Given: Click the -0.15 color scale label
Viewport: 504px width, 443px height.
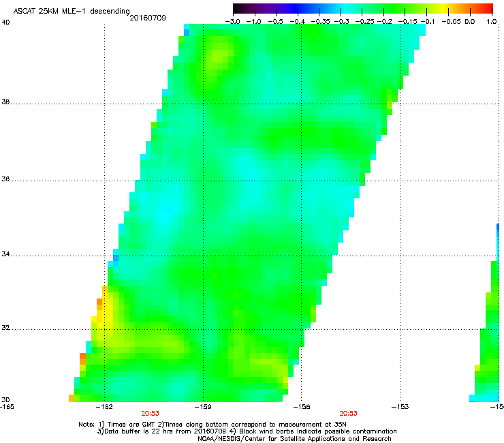Looking at the screenshot, I should click(x=407, y=22).
